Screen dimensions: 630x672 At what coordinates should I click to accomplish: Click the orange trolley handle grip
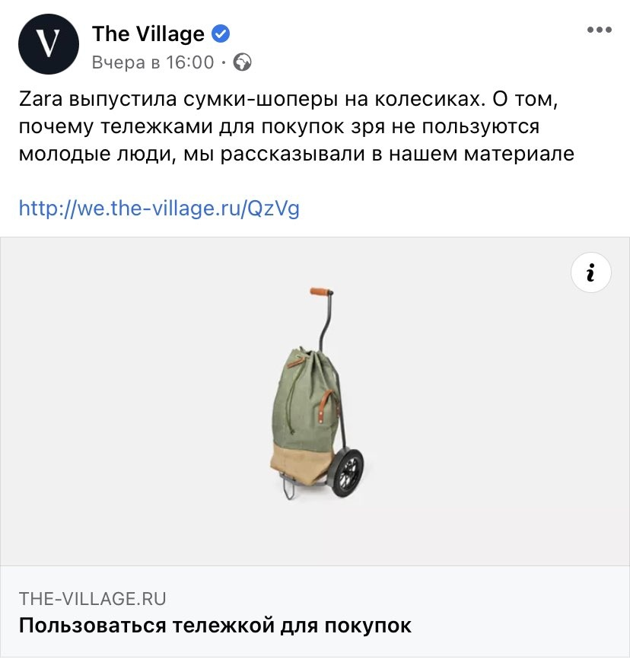tap(321, 291)
